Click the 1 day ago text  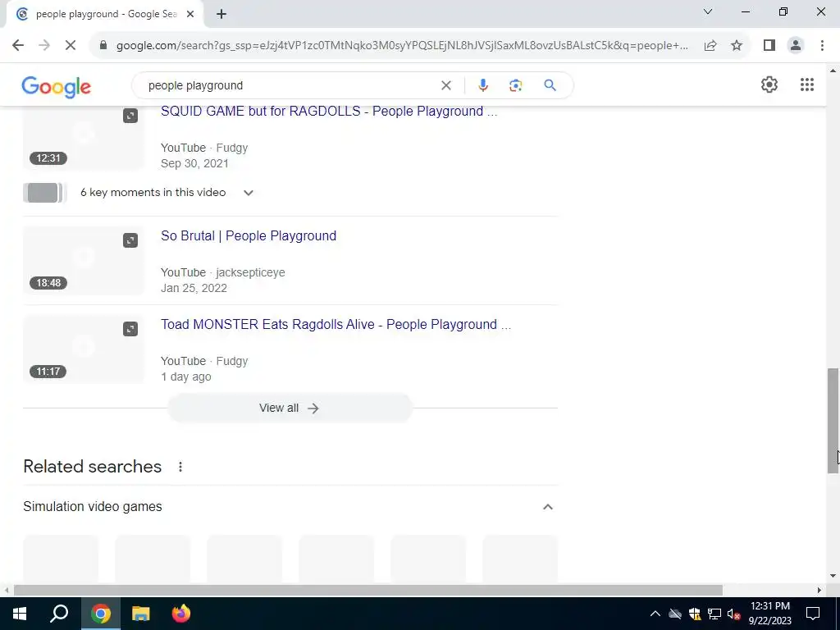tap(186, 377)
